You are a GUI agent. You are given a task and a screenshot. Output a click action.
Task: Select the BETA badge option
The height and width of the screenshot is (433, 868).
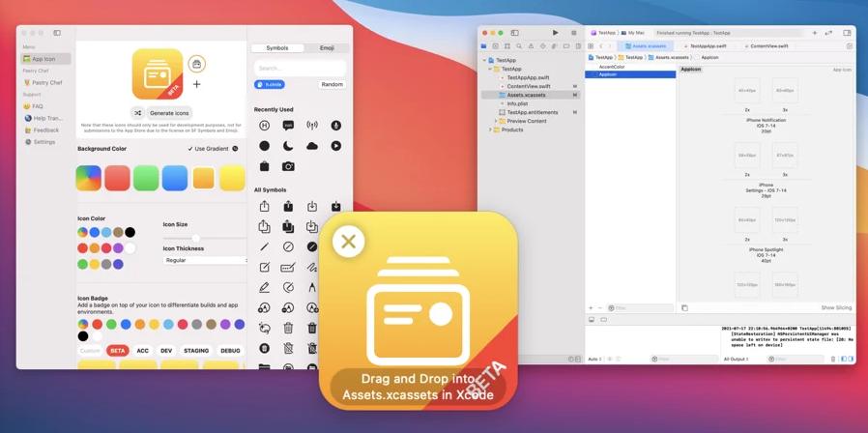[x=117, y=351]
